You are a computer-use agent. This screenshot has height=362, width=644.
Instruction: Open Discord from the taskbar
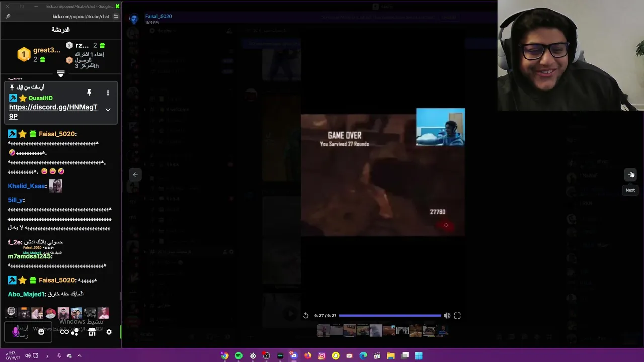click(294, 356)
